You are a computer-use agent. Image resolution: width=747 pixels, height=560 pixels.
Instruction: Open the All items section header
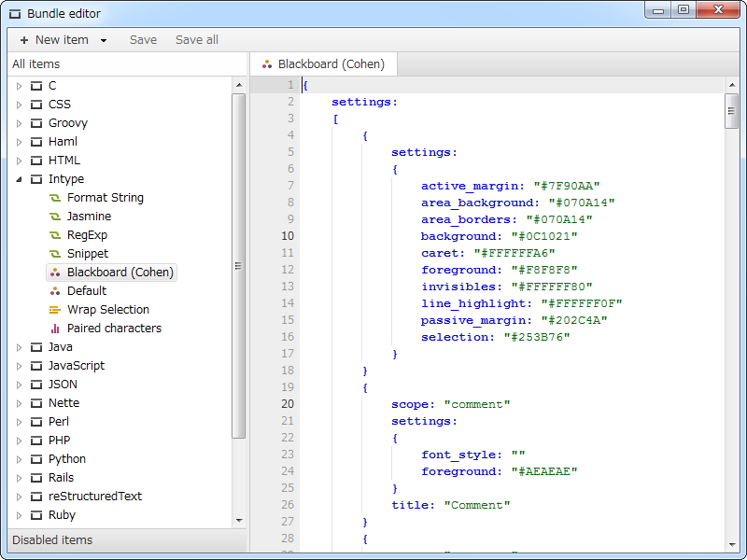point(128,64)
